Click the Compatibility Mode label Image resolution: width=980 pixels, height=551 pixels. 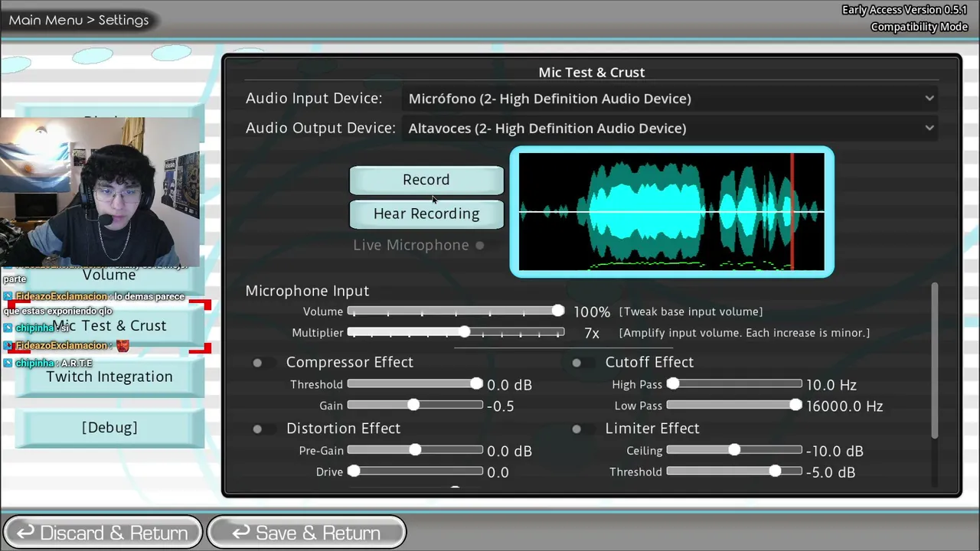pyautogui.click(x=920, y=27)
